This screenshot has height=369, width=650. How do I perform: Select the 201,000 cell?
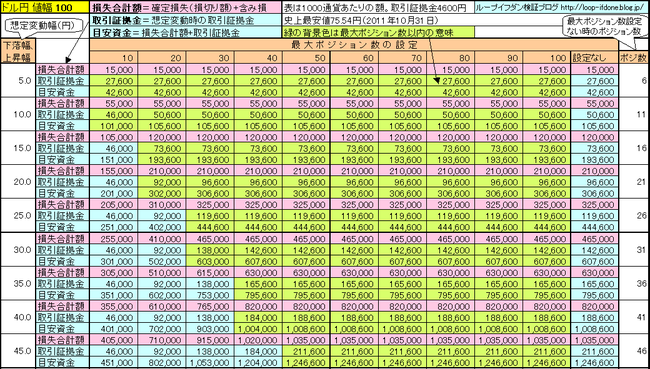click(x=114, y=193)
